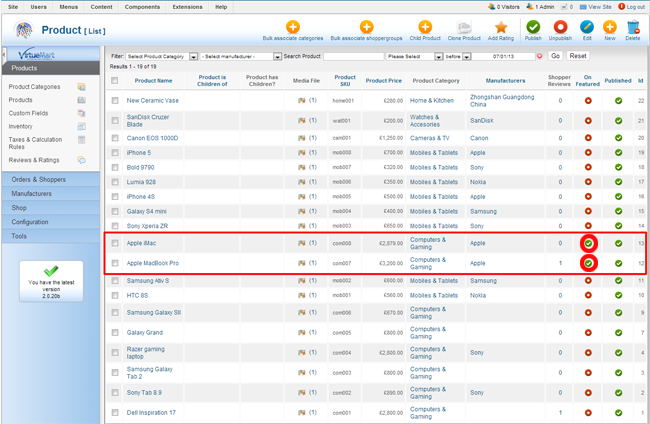Sort the table by Product Price column
The image size is (650, 424).
pos(383,80)
